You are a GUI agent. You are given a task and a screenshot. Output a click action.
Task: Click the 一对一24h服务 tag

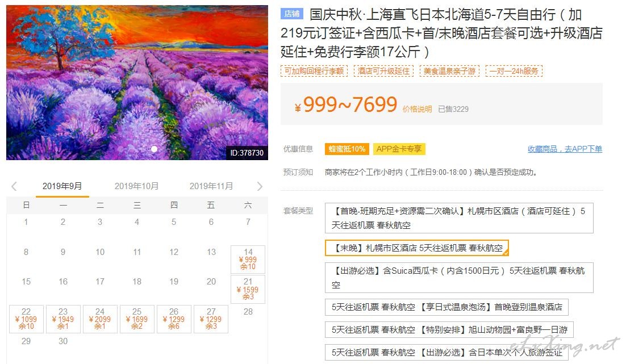(x=514, y=71)
